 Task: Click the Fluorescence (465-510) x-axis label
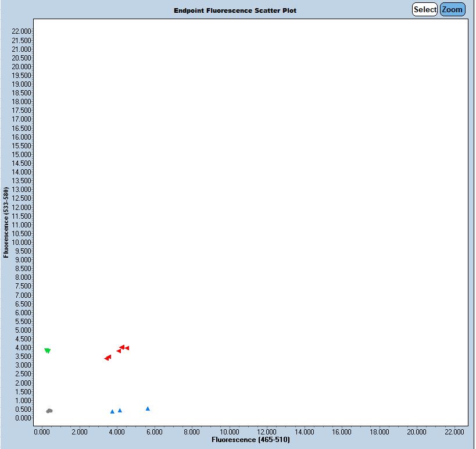click(x=250, y=440)
